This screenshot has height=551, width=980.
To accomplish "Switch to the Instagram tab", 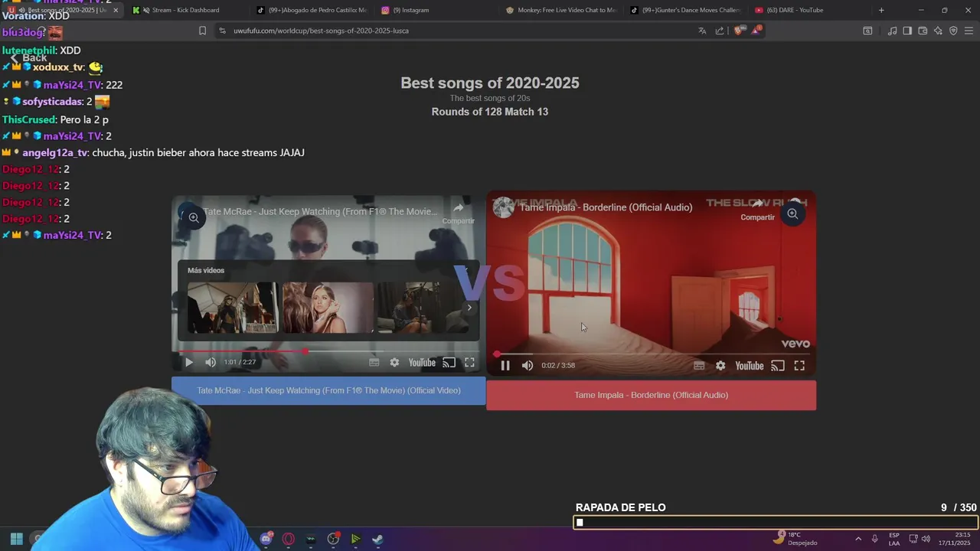I will pyautogui.click(x=436, y=10).
